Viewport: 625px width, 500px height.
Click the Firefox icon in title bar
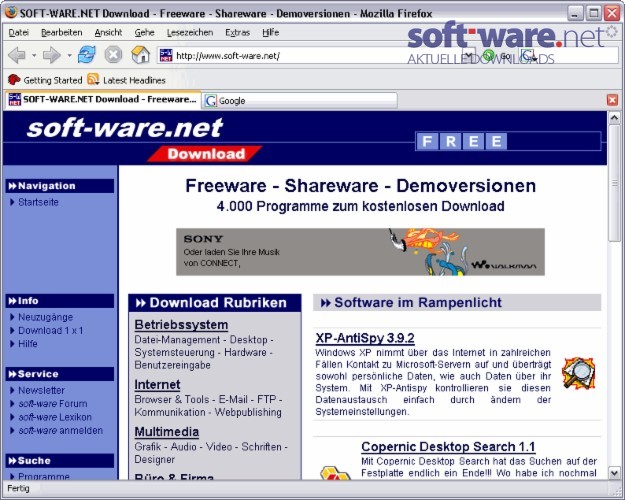tap(11, 13)
